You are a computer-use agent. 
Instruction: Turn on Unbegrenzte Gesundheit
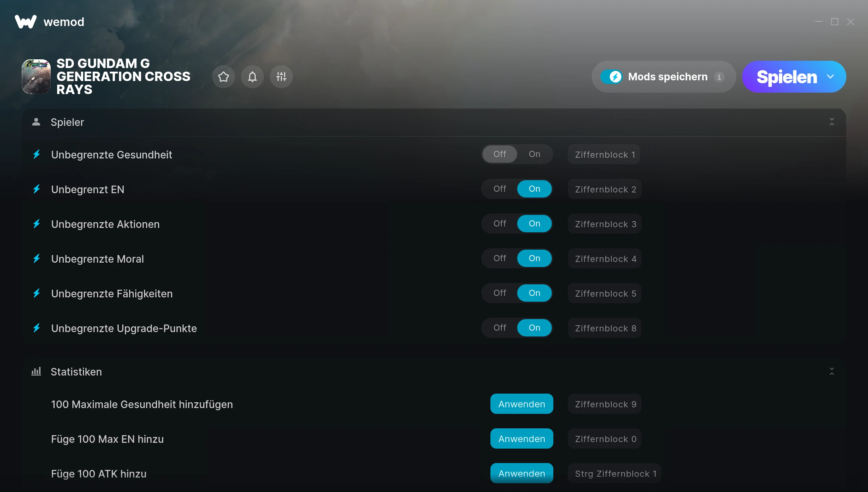[x=534, y=154]
